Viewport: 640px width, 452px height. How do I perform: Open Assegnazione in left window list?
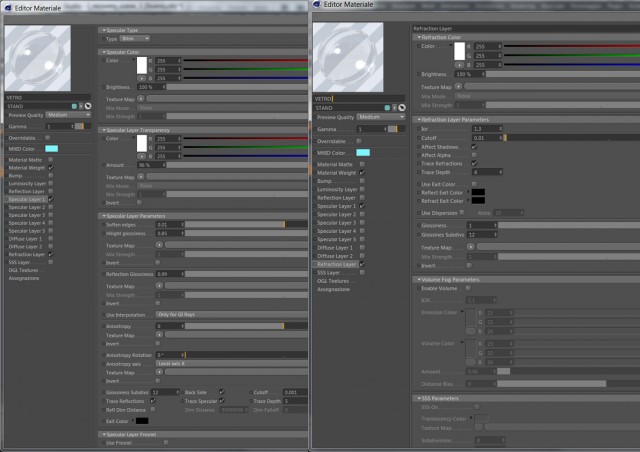pos(24,278)
